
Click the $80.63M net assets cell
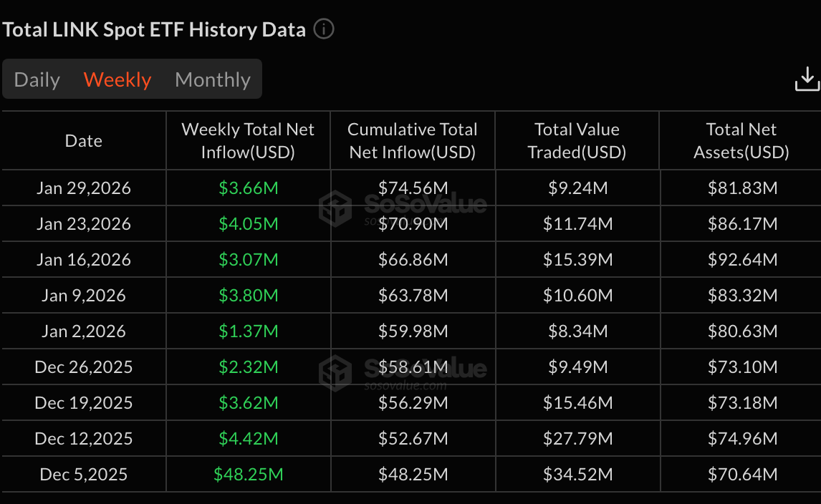pos(741,331)
